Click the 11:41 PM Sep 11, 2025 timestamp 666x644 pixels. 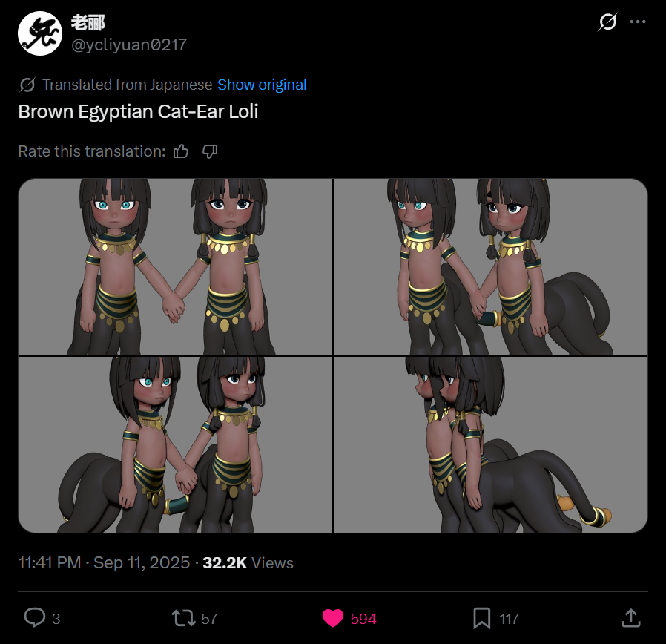(104, 563)
